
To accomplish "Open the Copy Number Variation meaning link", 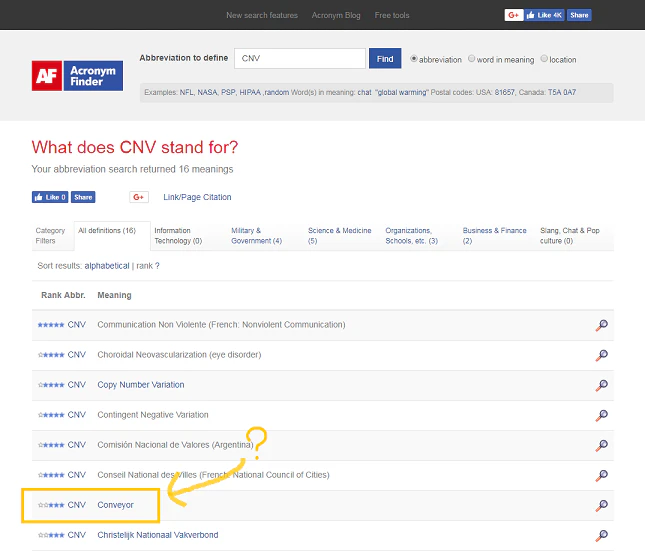I will pos(141,385).
